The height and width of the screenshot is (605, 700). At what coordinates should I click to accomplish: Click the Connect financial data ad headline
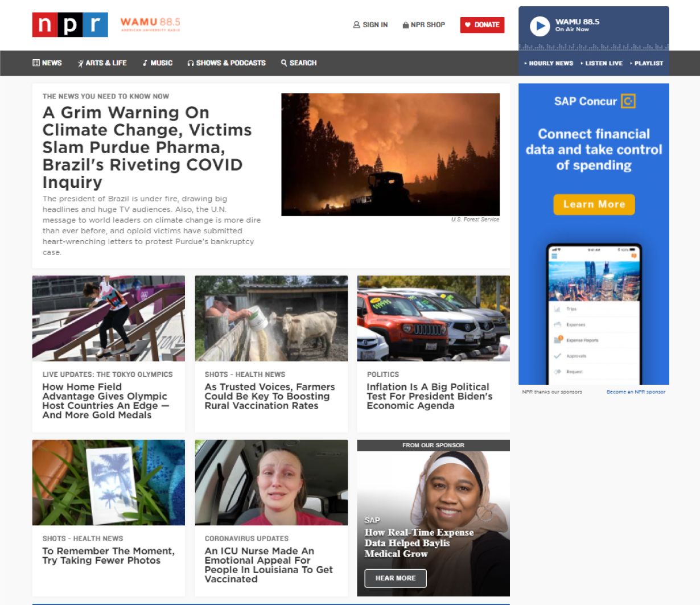[594, 150]
